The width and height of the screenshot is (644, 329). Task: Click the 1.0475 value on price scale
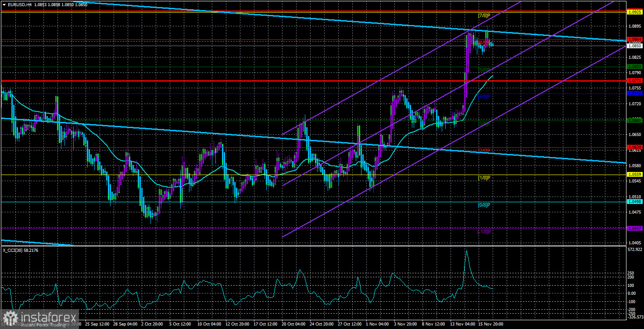click(x=635, y=212)
